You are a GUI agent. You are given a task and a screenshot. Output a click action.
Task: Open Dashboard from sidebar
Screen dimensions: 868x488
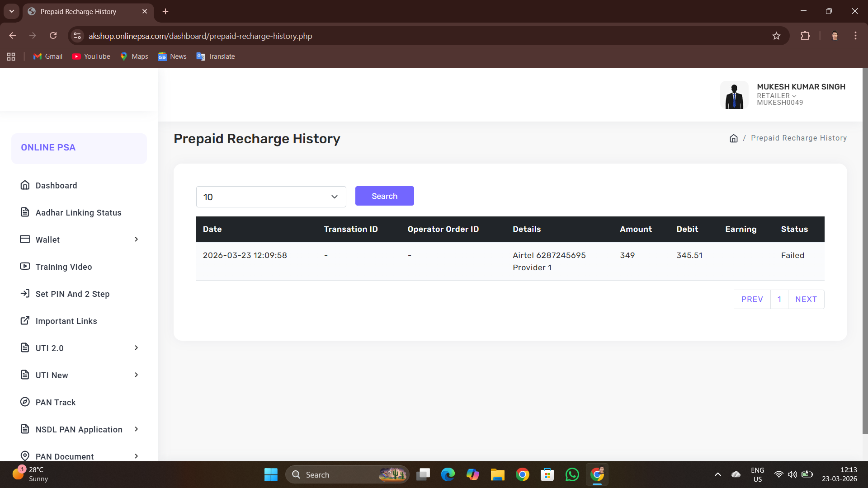point(56,185)
